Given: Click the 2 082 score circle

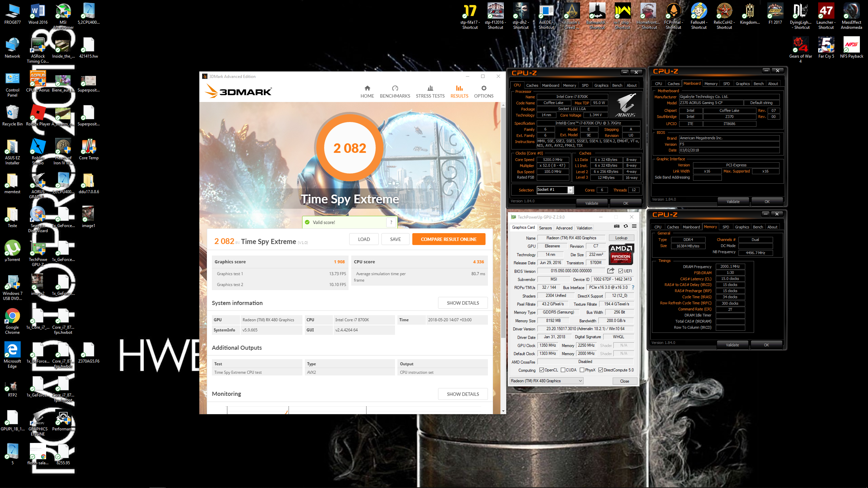Looking at the screenshot, I should (x=350, y=148).
